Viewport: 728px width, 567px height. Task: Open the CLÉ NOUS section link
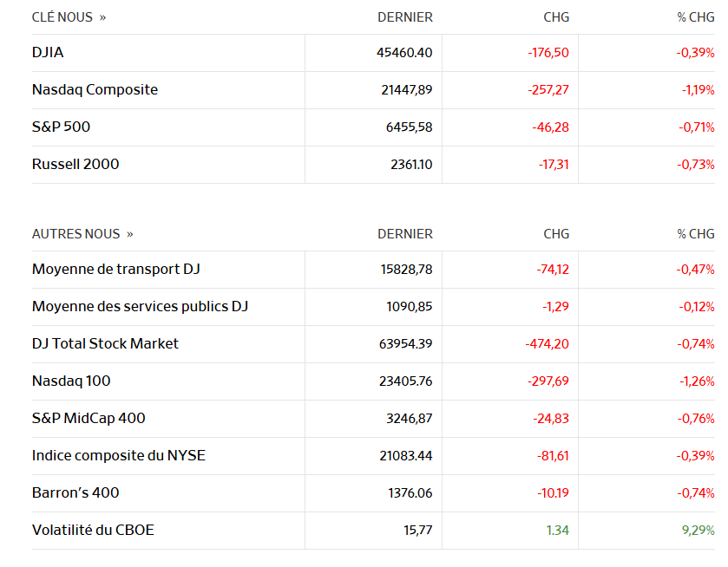(69, 17)
